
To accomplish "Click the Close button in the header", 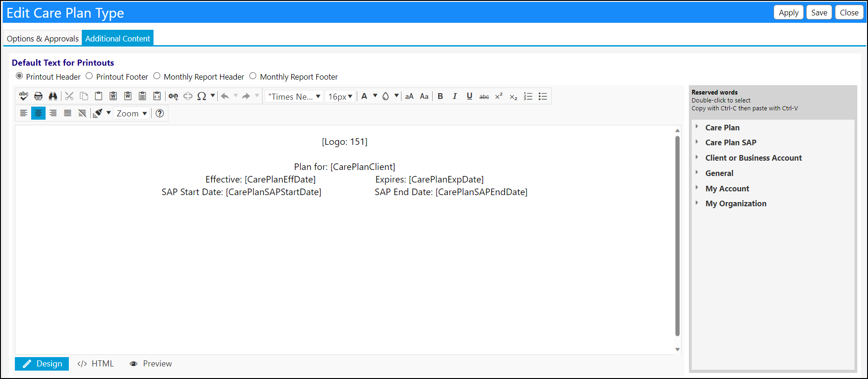I will click(x=849, y=13).
